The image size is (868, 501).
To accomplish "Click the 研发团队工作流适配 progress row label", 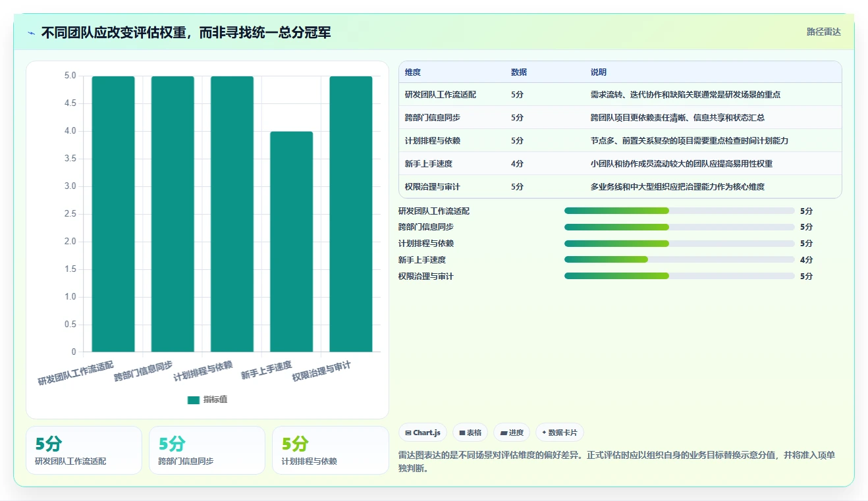I will 434,211.
